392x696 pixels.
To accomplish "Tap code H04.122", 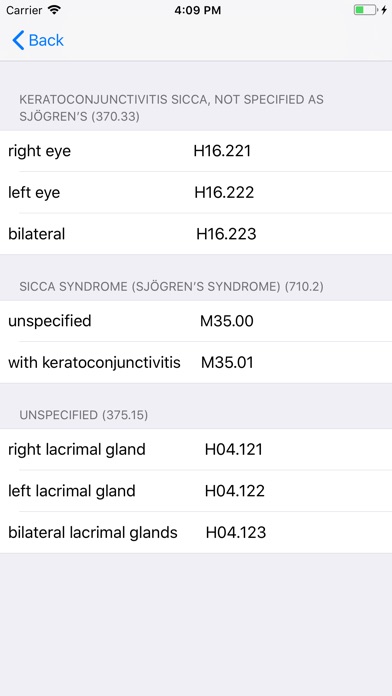I will click(235, 491).
